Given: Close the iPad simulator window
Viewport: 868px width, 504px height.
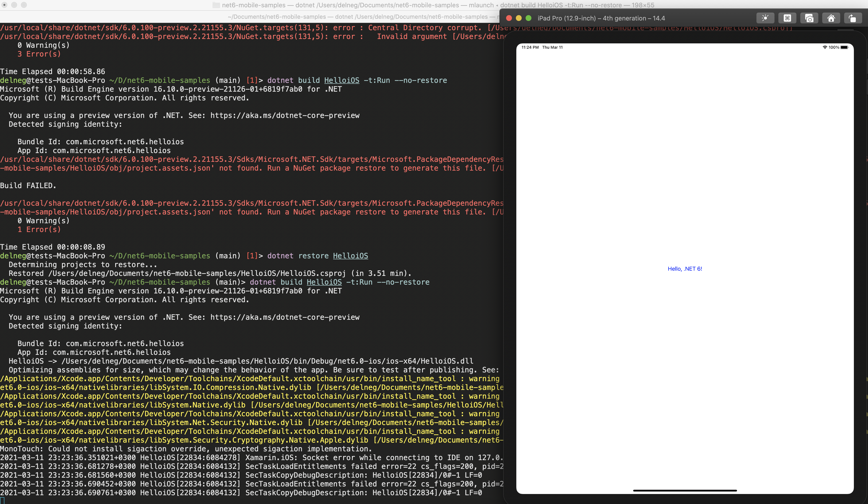Looking at the screenshot, I should point(509,18).
